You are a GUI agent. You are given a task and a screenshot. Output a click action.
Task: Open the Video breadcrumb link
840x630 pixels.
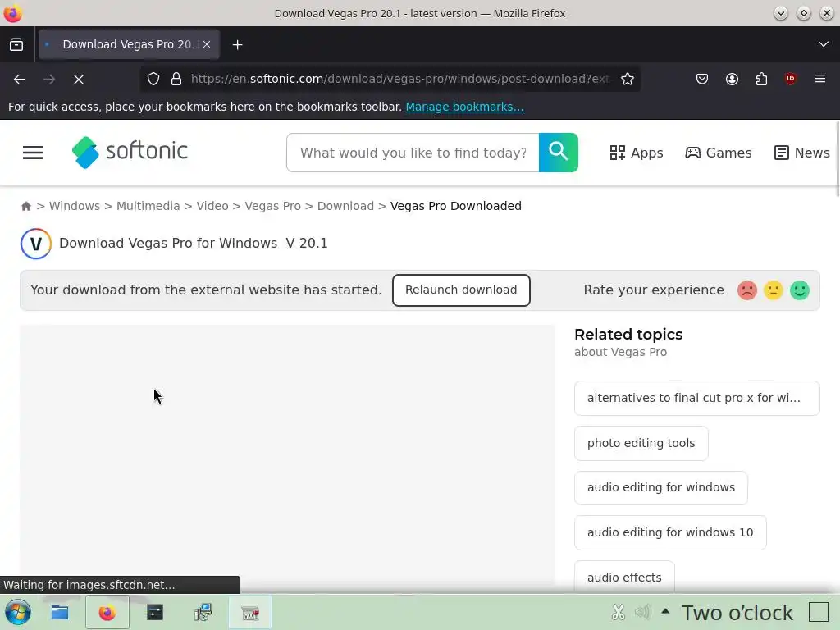[212, 206]
